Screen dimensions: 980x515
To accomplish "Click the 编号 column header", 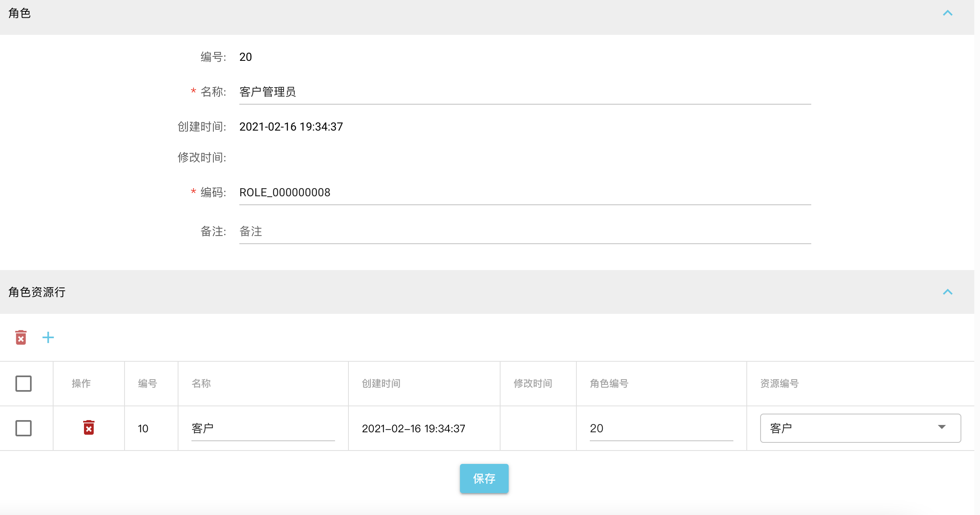I will tap(147, 384).
